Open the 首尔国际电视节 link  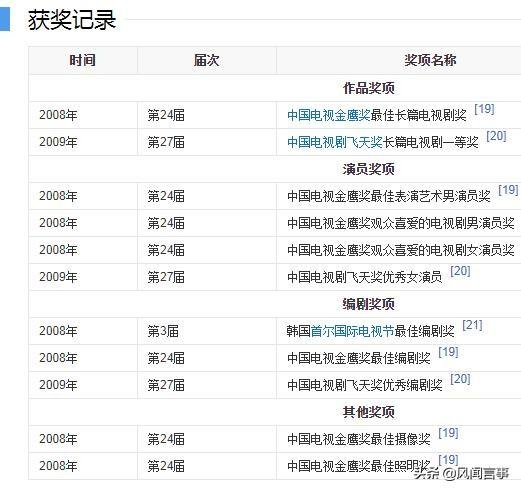coord(352,331)
